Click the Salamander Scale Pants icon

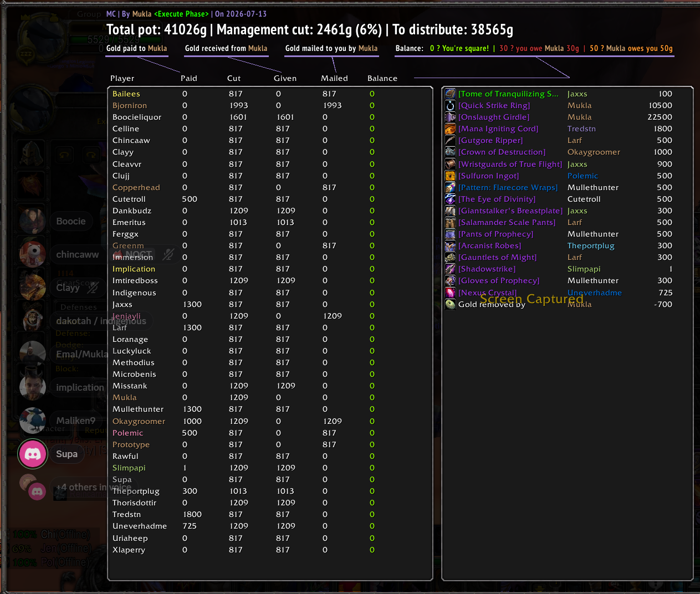tap(450, 222)
